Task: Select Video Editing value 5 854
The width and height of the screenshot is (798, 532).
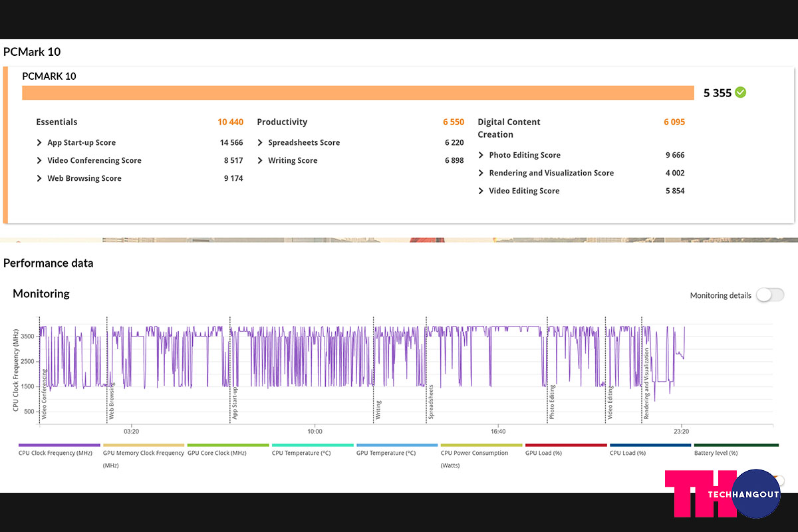Action: [x=675, y=192]
